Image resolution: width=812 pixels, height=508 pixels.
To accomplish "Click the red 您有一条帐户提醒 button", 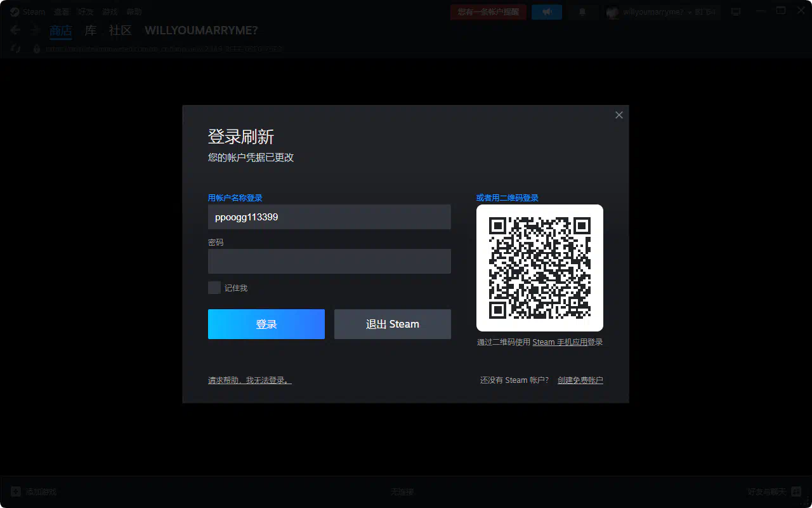I will (x=488, y=11).
